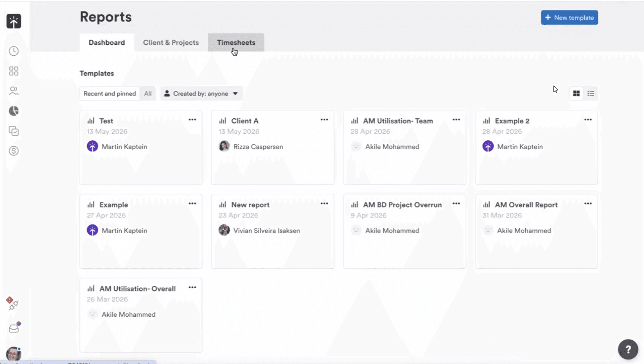Viewport: 644px width, 364px height.
Task: Open options menu for AM Utilisation- Team
Action: pos(456,120)
